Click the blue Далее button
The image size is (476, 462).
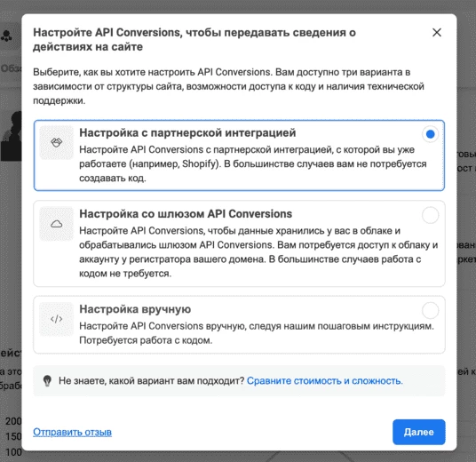click(419, 432)
